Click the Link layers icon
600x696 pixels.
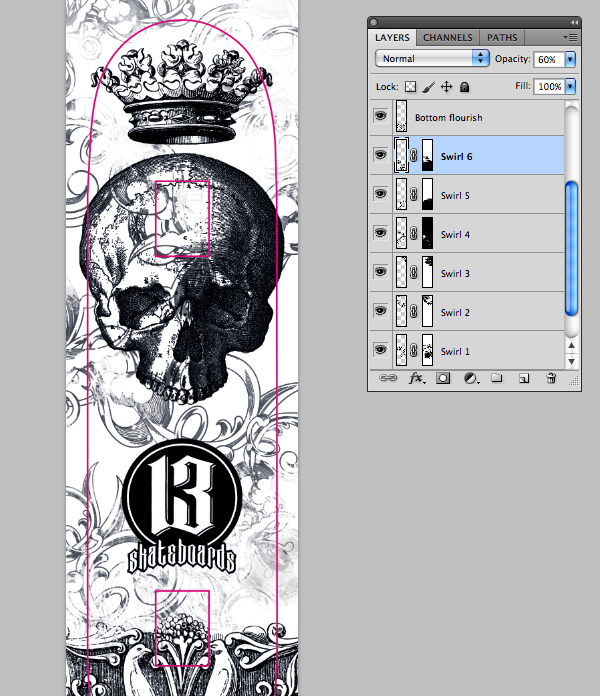pos(388,378)
